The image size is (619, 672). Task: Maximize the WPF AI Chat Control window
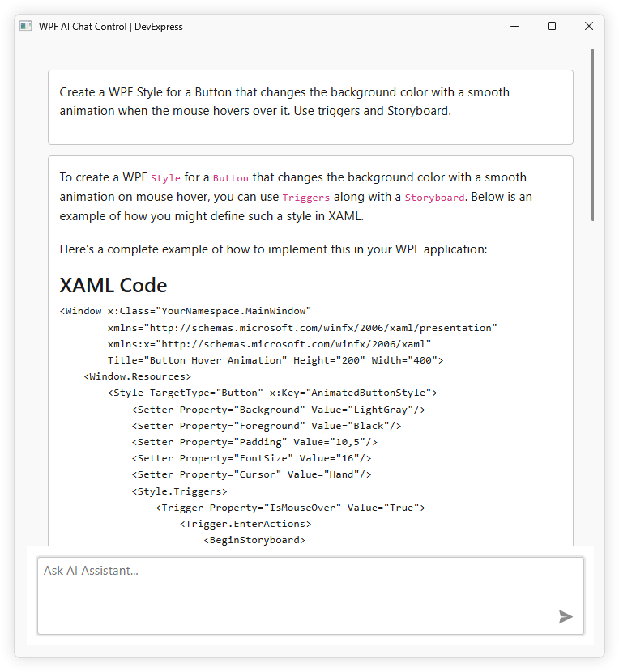pyautogui.click(x=552, y=27)
